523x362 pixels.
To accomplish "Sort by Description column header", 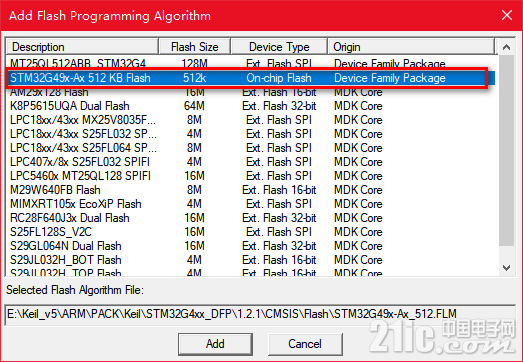I will (82, 47).
